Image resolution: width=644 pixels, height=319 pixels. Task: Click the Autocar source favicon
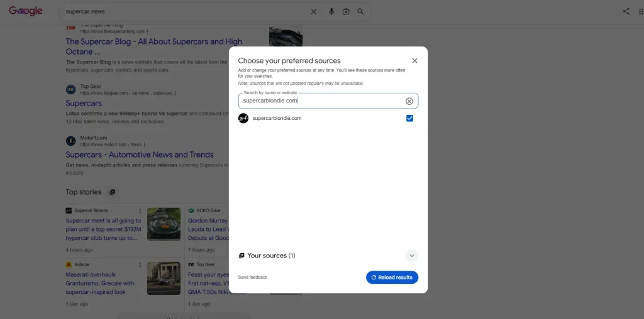click(69, 265)
